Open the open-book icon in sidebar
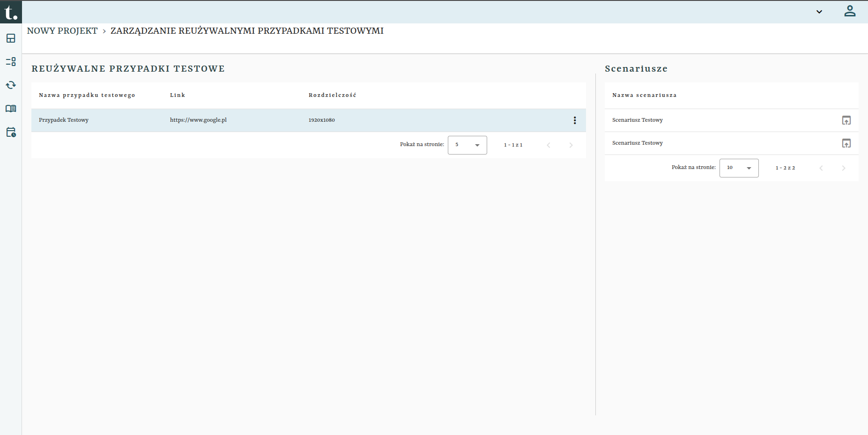This screenshot has width=868, height=435. [11, 109]
